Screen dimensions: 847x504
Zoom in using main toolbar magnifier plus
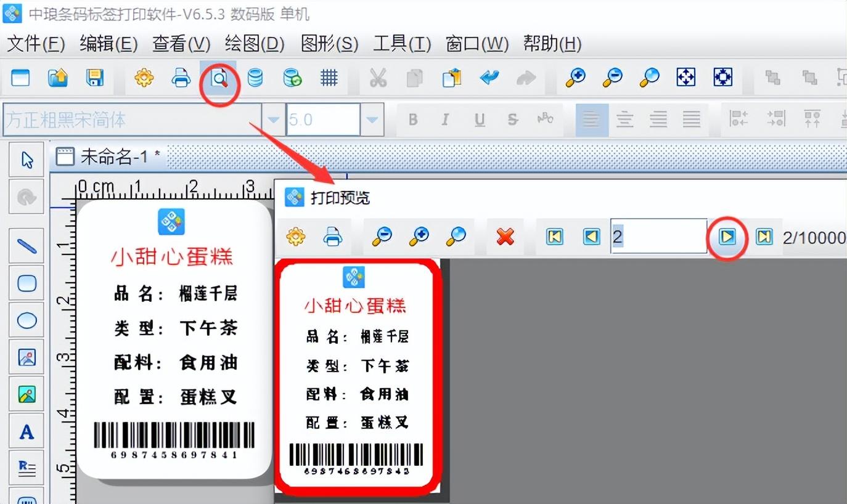[x=575, y=78]
